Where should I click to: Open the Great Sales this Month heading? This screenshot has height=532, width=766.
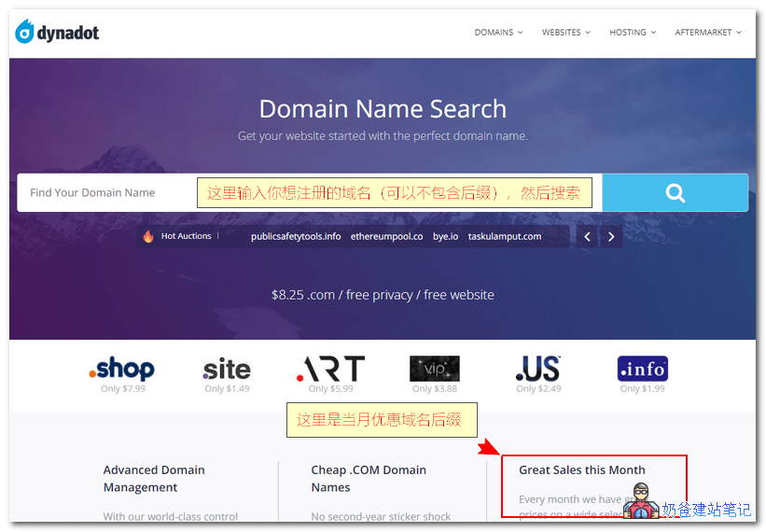[x=581, y=470]
